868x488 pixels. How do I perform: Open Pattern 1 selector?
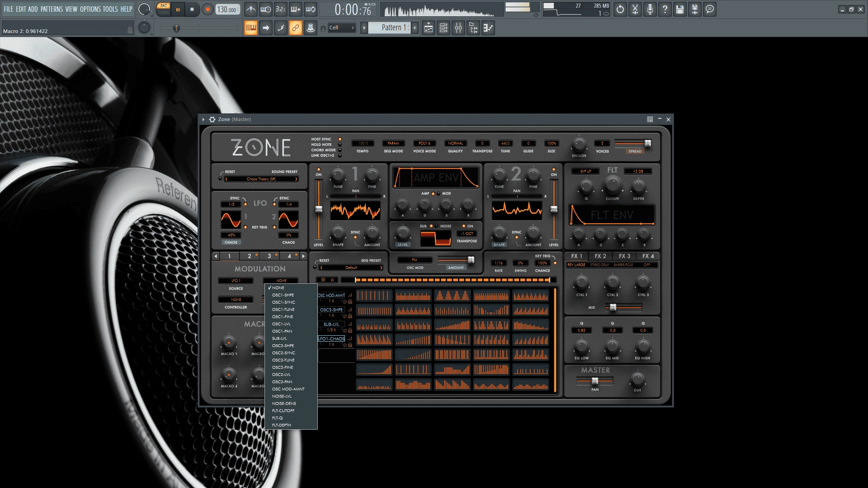[x=389, y=28]
